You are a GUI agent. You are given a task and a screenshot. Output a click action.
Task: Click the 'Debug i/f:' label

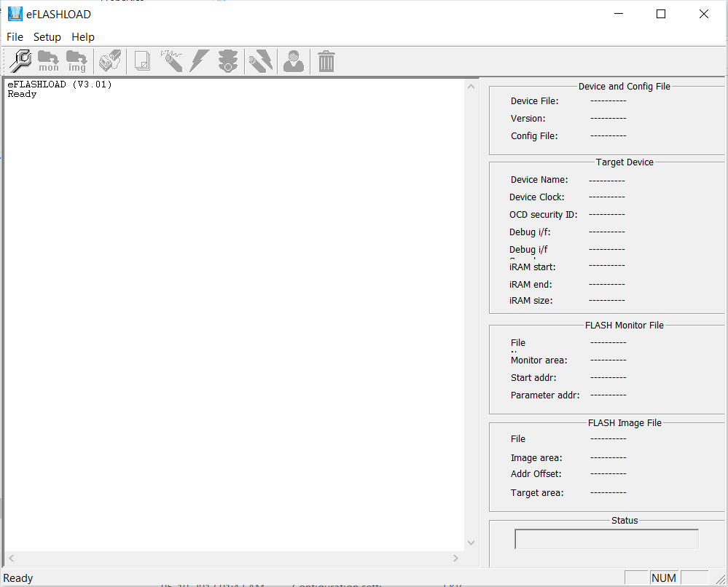point(530,232)
